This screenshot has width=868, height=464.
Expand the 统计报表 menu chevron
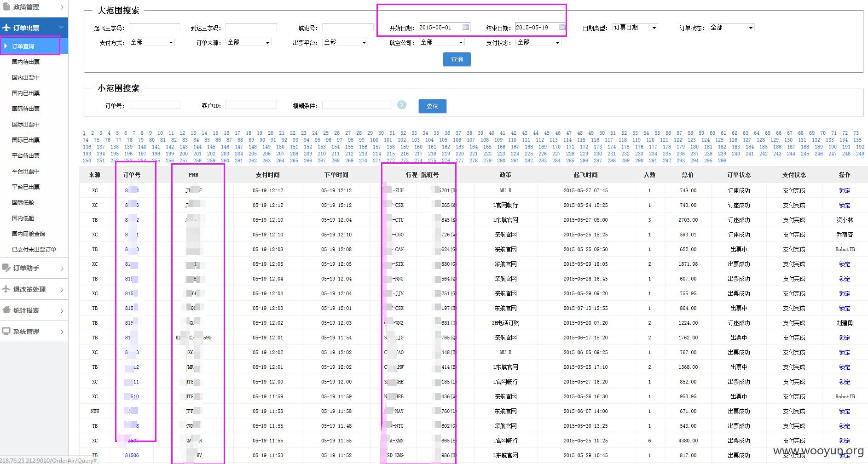coord(62,310)
